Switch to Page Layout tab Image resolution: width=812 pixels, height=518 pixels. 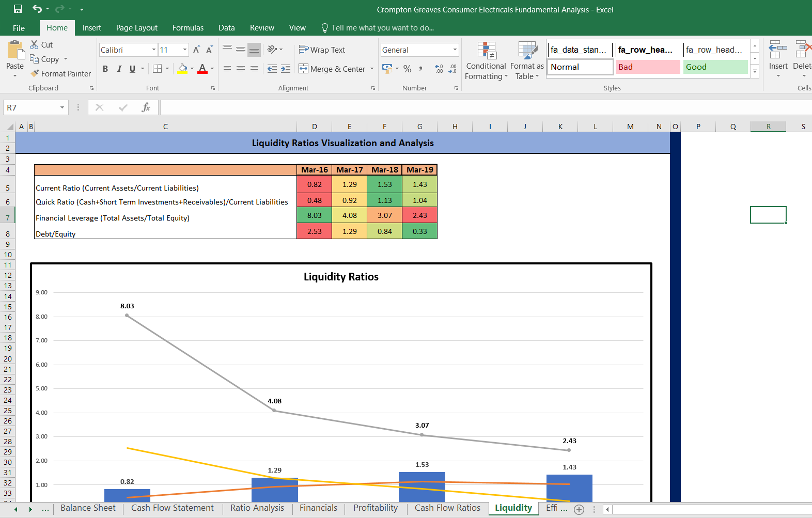[x=137, y=28]
